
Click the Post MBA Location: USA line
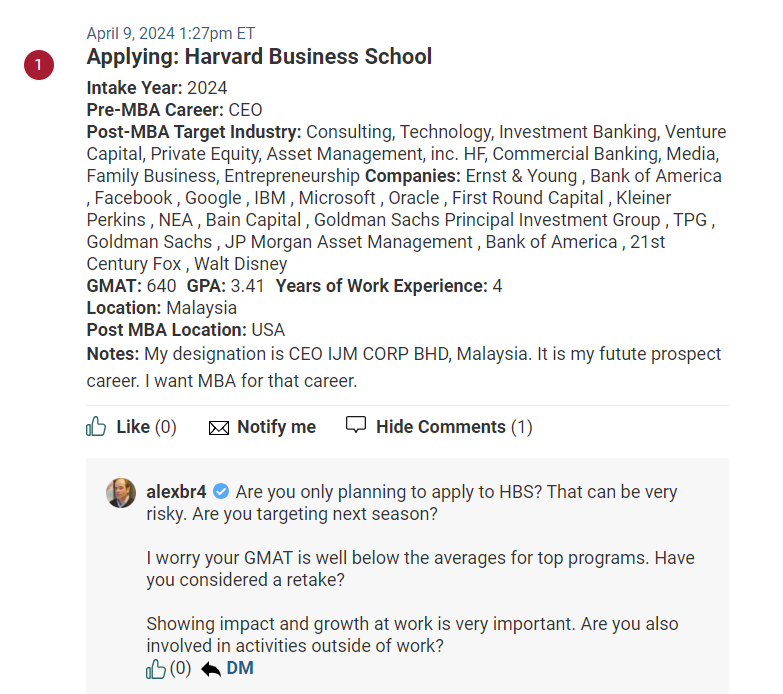[x=186, y=330]
